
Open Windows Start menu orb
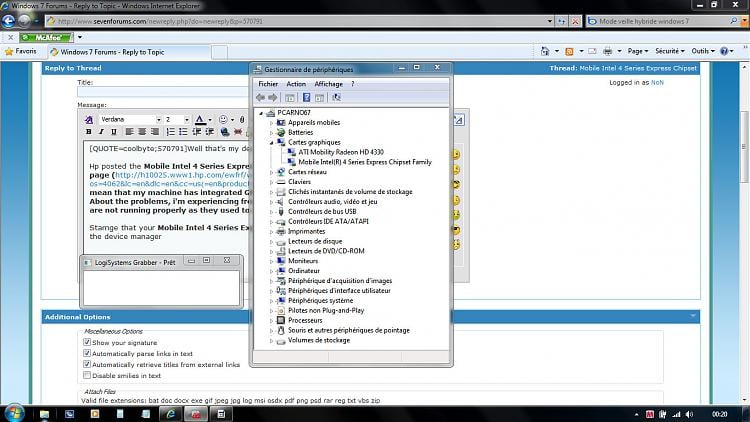click(x=14, y=413)
